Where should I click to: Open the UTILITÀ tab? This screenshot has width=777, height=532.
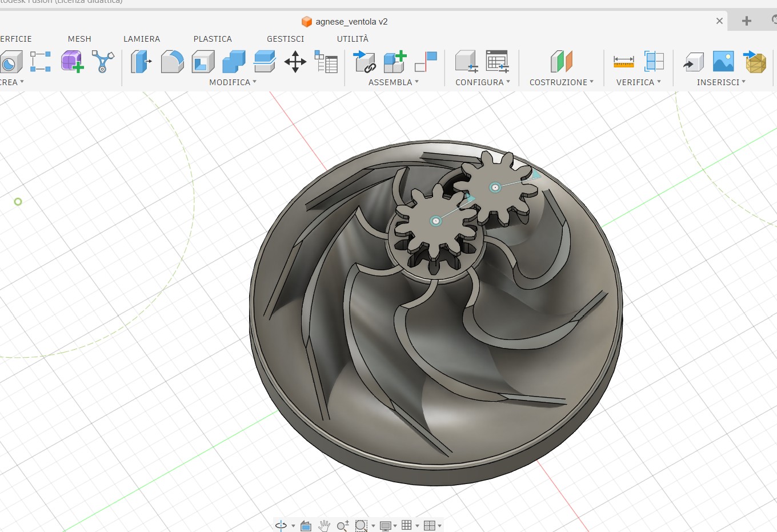(x=353, y=39)
